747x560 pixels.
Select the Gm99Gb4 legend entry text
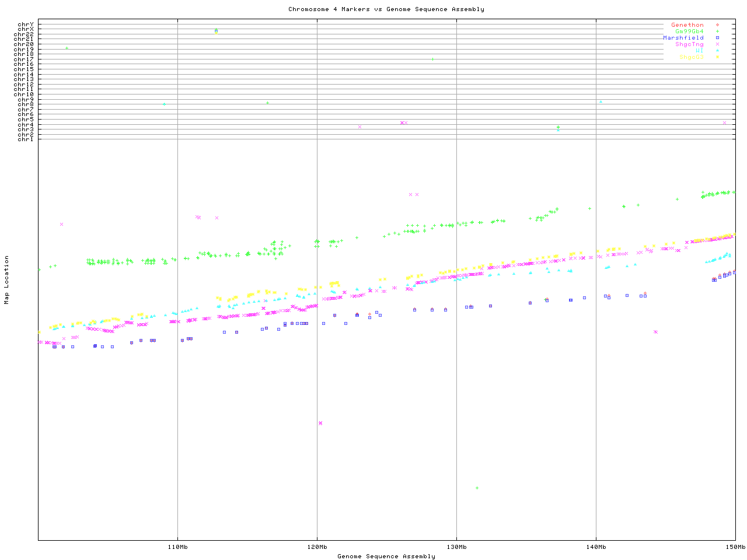[x=689, y=32]
